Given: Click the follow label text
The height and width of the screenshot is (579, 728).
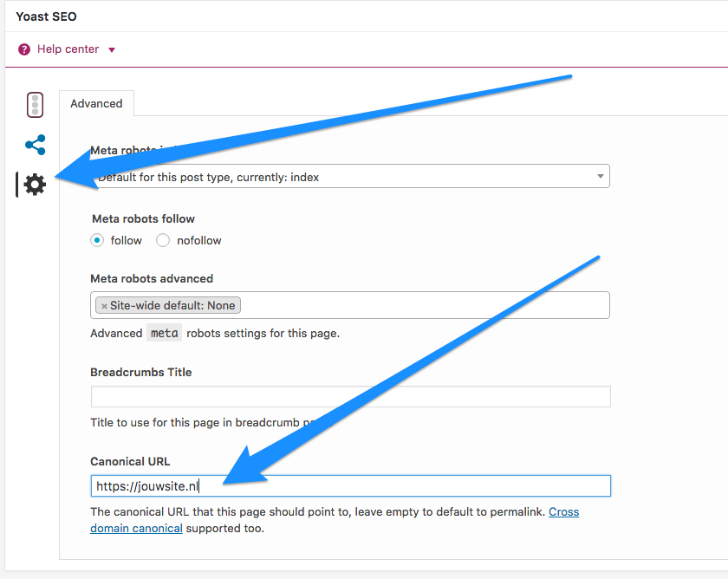Looking at the screenshot, I should (127, 240).
